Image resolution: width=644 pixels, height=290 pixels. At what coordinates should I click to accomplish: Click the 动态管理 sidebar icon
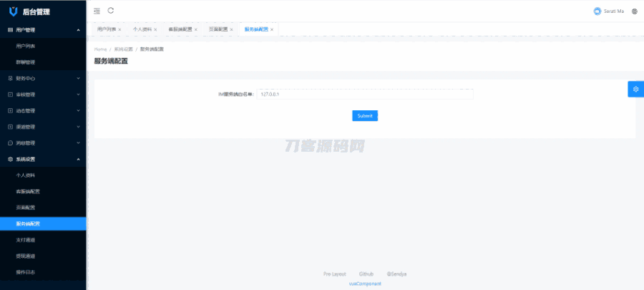pos(10,110)
